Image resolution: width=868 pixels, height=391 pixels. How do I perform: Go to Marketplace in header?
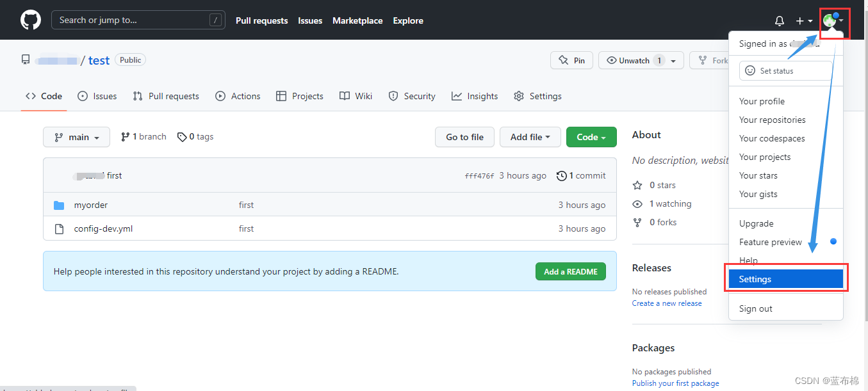click(x=357, y=20)
